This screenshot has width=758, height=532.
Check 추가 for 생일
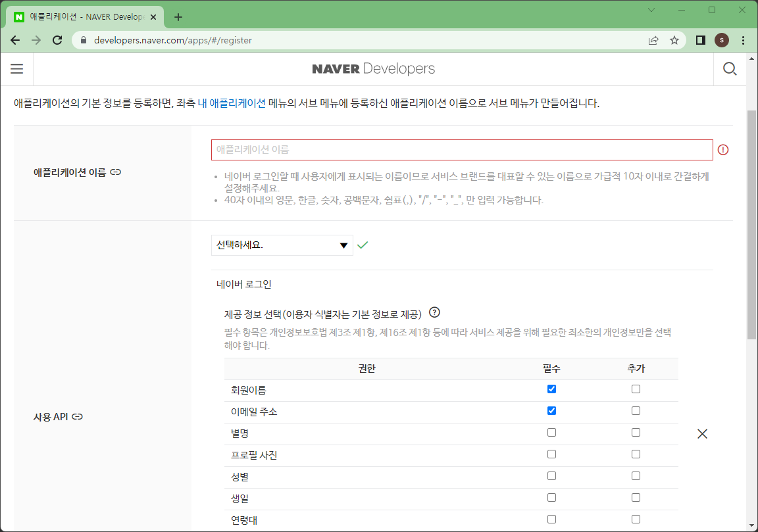pyautogui.click(x=636, y=498)
